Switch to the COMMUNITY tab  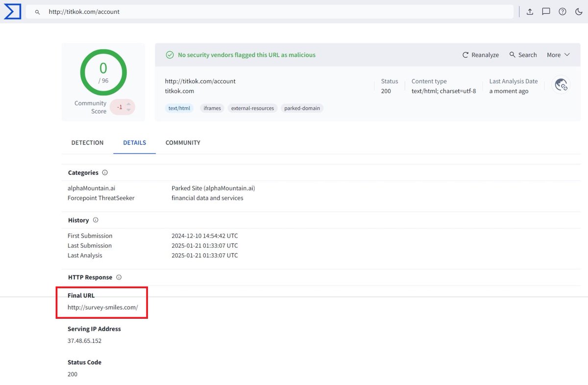point(183,143)
